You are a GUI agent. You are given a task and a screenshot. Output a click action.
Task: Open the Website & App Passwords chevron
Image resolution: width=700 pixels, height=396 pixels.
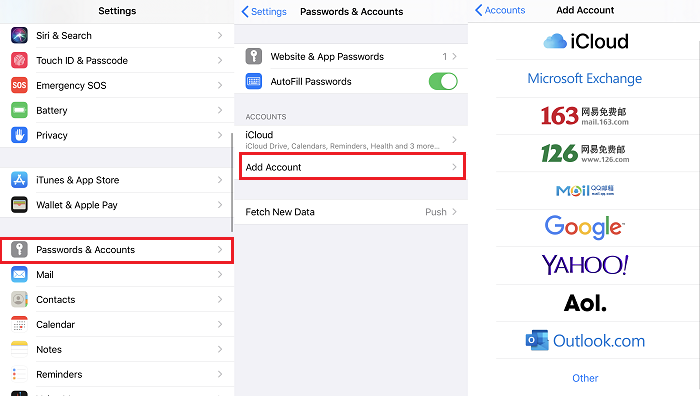point(454,57)
